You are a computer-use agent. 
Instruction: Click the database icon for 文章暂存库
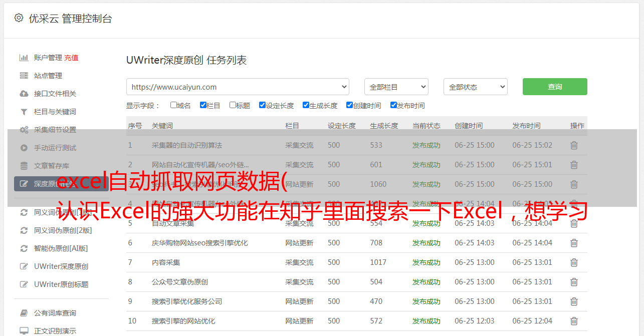(x=24, y=166)
